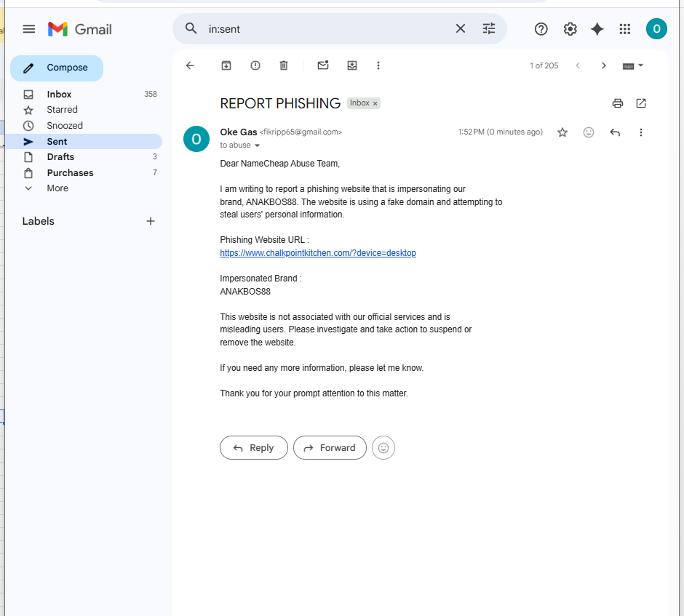This screenshot has width=684, height=616.
Task: Toggle the main menu hamburger
Action: [29, 29]
